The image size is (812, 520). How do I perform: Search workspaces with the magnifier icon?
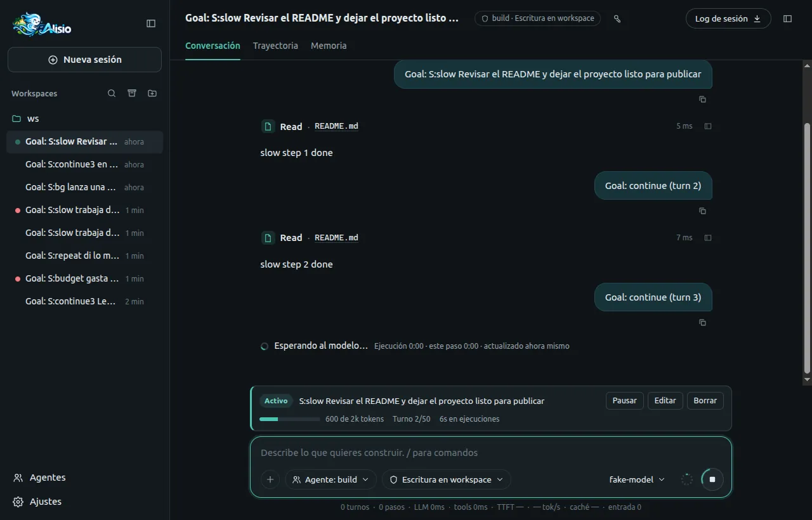point(112,93)
